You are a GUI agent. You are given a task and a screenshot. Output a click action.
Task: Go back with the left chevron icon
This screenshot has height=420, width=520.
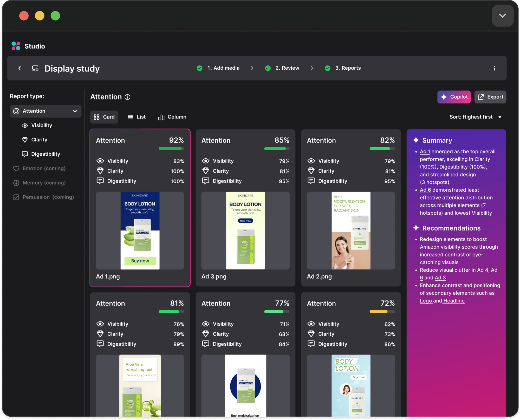[x=19, y=68]
